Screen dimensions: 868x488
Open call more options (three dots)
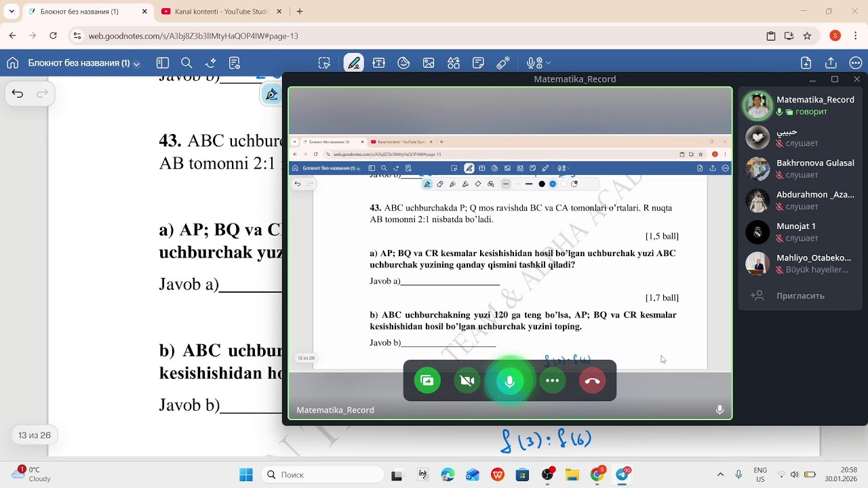coord(552,381)
